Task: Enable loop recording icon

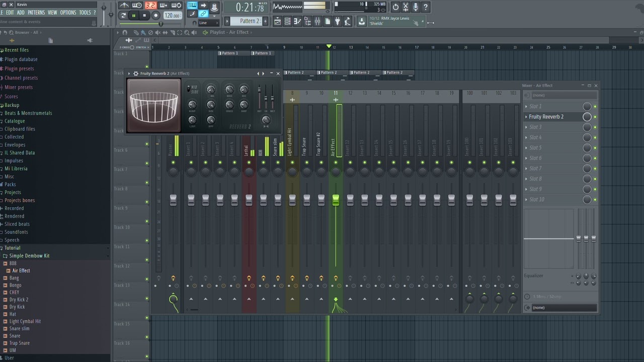Action: [x=176, y=5]
